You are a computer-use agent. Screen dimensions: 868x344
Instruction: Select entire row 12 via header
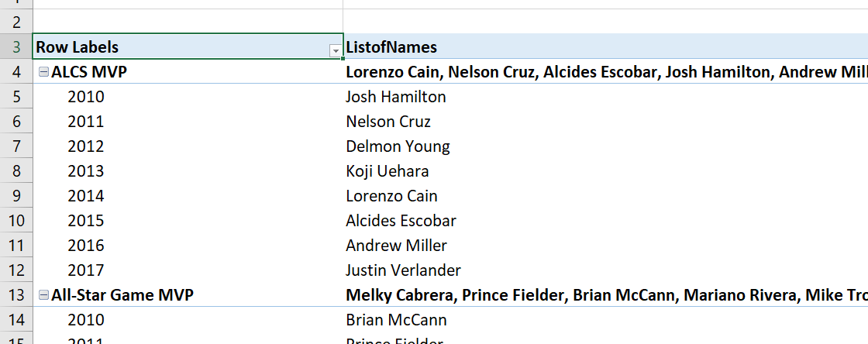[x=15, y=270]
